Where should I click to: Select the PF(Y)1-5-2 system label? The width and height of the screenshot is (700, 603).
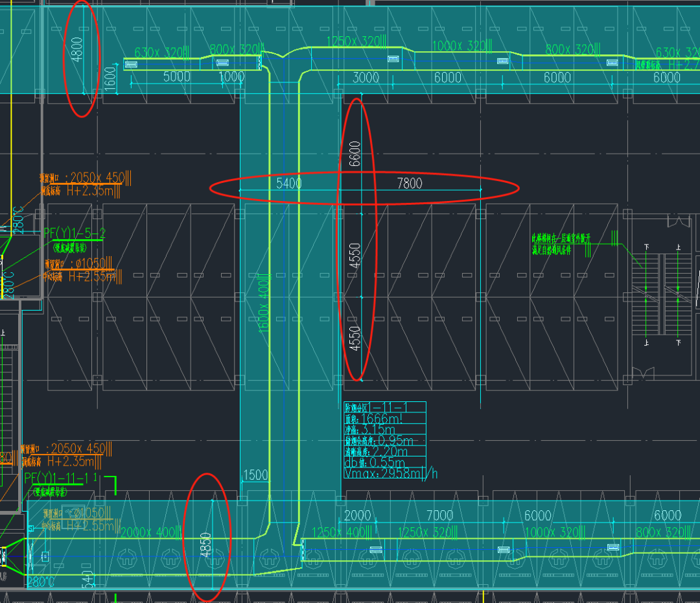coord(74,233)
